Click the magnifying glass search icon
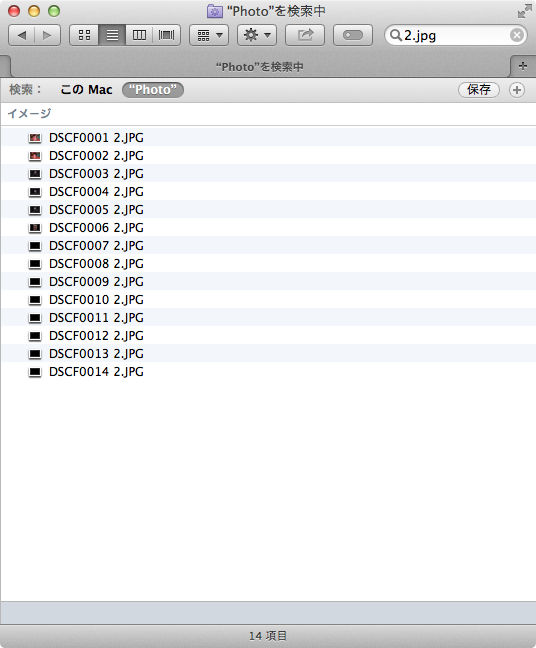The image size is (536, 648). (x=395, y=36)
